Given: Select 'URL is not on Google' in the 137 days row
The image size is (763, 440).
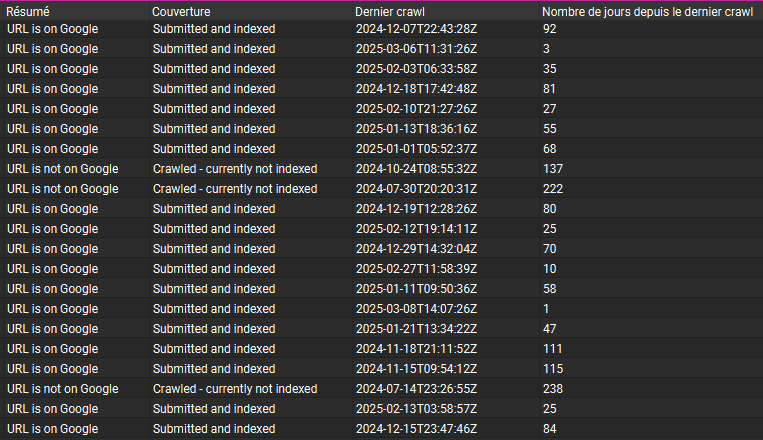Looking at the screenshot, I should tap(63, 168).
